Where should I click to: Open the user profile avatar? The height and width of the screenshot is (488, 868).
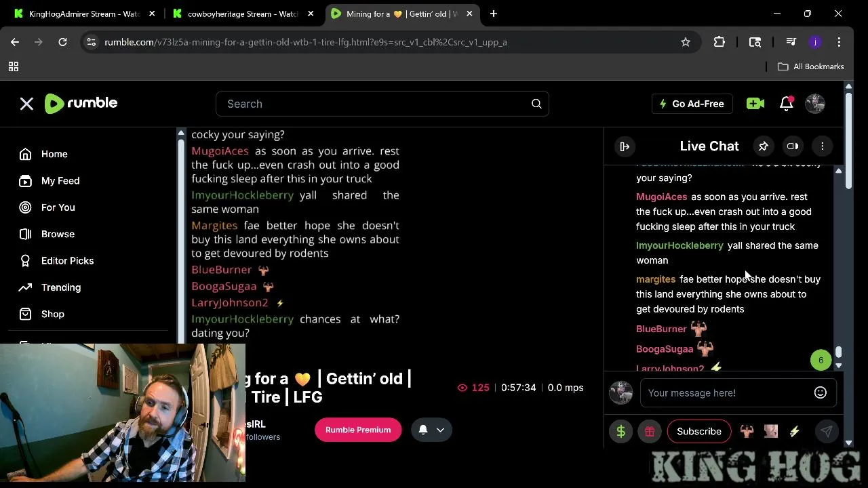point(815,104)
